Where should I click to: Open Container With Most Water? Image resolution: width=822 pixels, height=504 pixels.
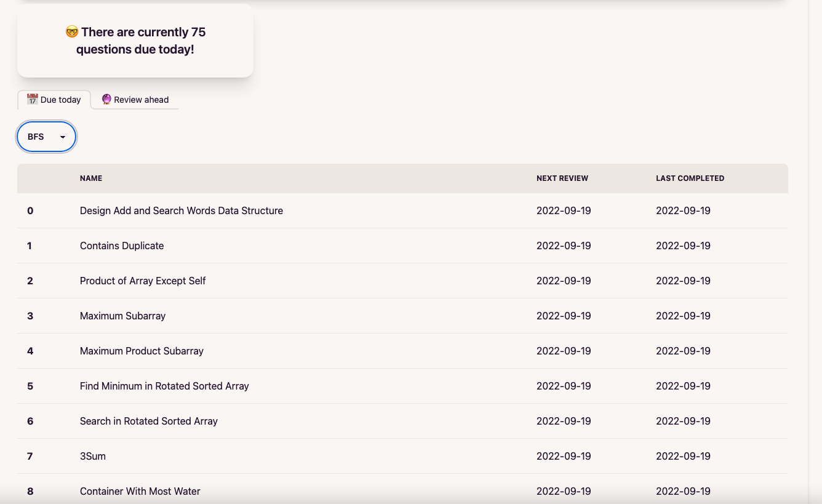point(140,491)
